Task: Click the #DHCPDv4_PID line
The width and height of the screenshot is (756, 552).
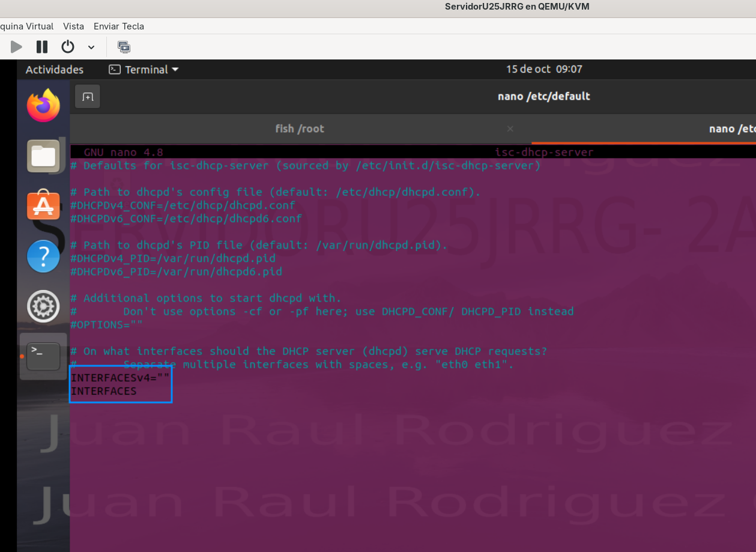Action: tap(174, 258)
